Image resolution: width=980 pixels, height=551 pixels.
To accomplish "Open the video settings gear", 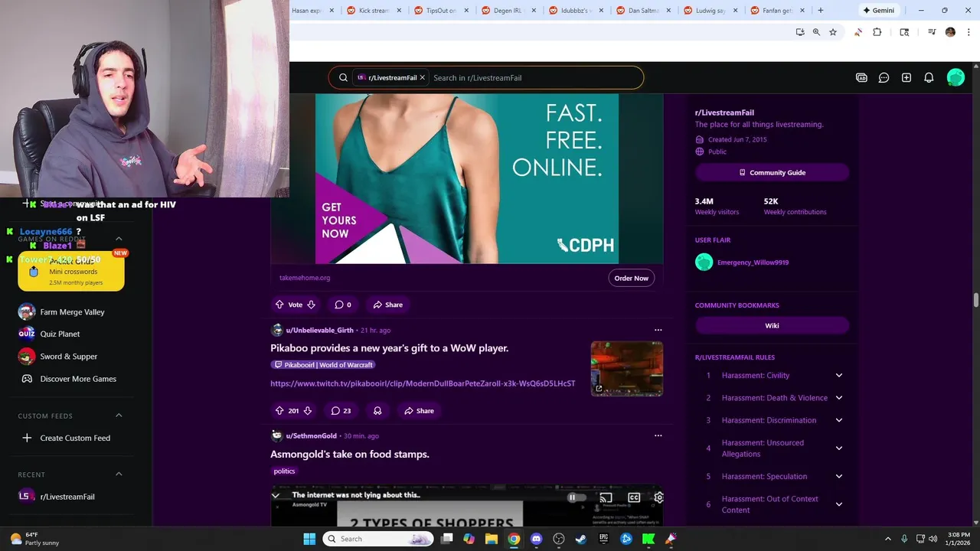I will coord(658,497).
